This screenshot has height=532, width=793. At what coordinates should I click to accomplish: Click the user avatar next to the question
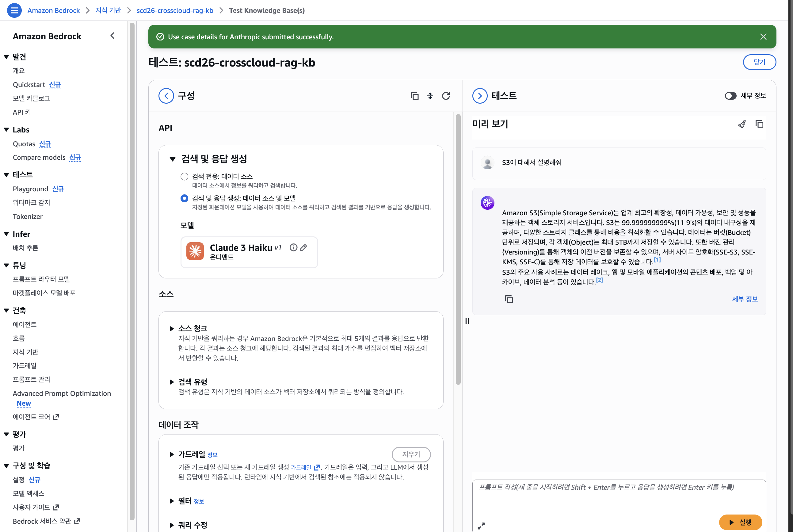pos(488,163)
